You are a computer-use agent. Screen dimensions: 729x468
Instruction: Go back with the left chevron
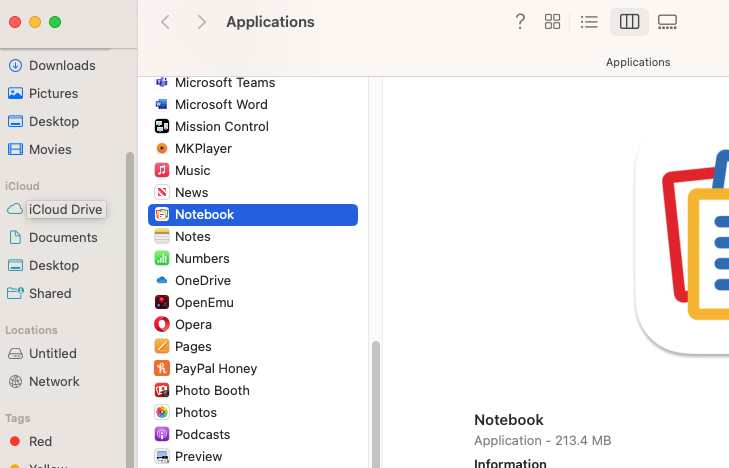click(165, 22)
